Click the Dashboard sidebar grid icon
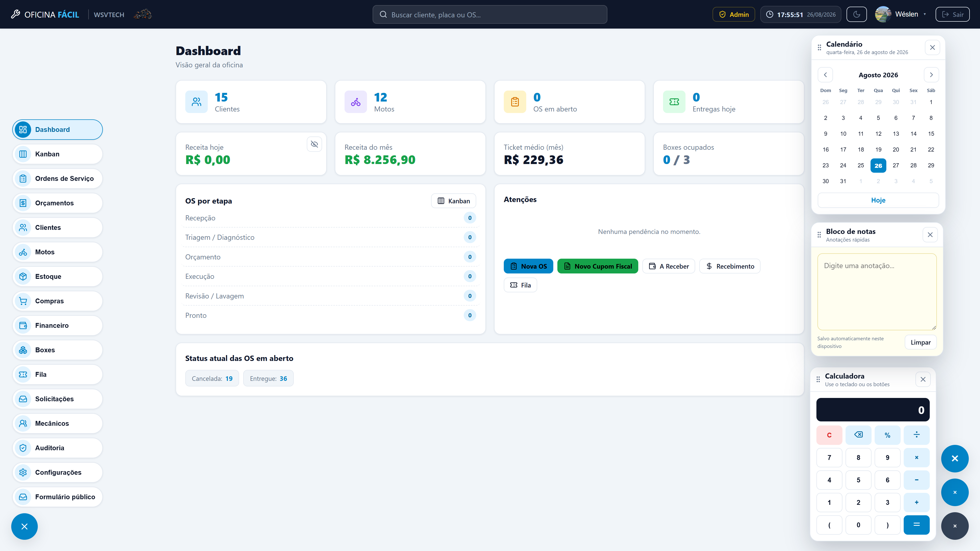980x551 pixels. (x=23, y=130)
